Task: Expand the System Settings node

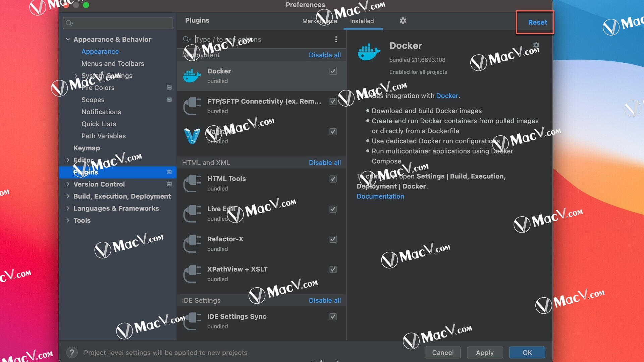Action: (x=76, y=75)
